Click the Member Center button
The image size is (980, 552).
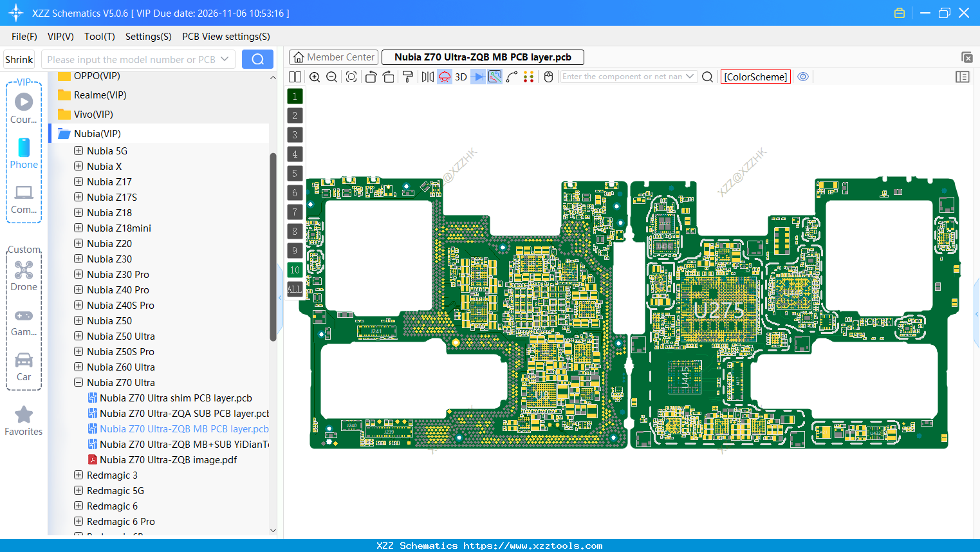(x=333, y=57)
